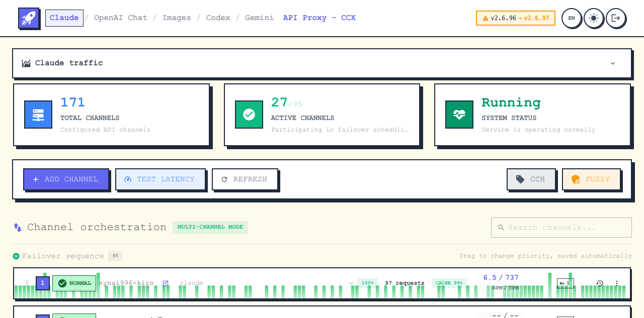Screen dimensions: 644x318
Task: Expand the Claude traffic panel chevron
Action: [613, 63]
